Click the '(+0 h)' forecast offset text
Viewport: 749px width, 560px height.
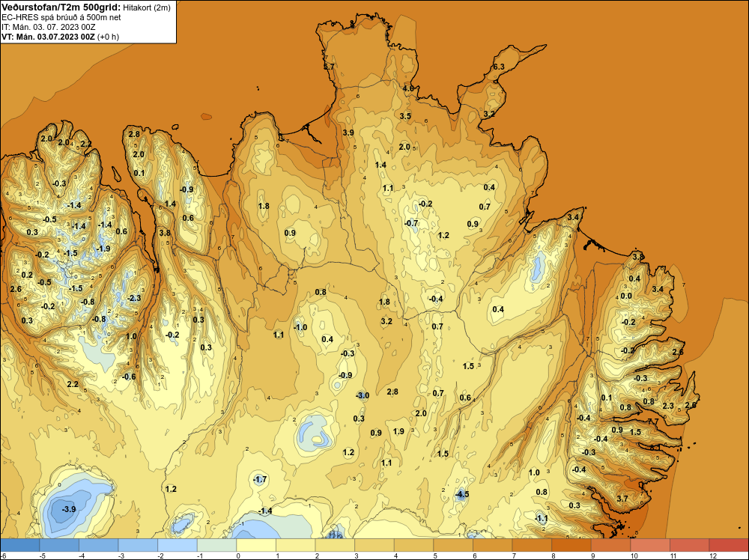(x=108, y=37)
